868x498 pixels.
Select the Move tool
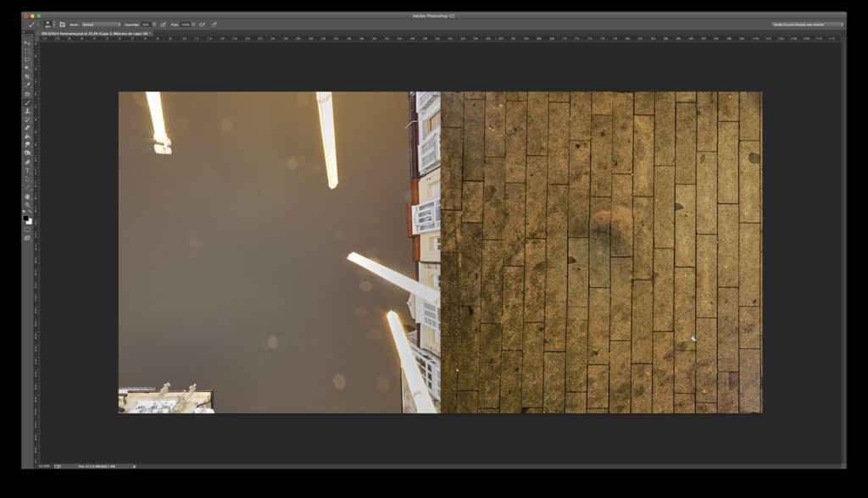pyautogui.click(x=27, y=42)
